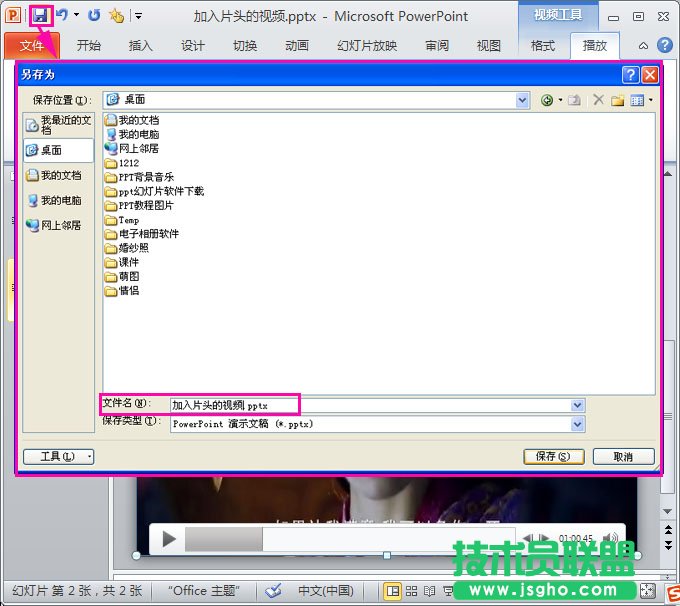Click the Fit slide to window icon
This screenshot has height=606, width=680.
647,590
